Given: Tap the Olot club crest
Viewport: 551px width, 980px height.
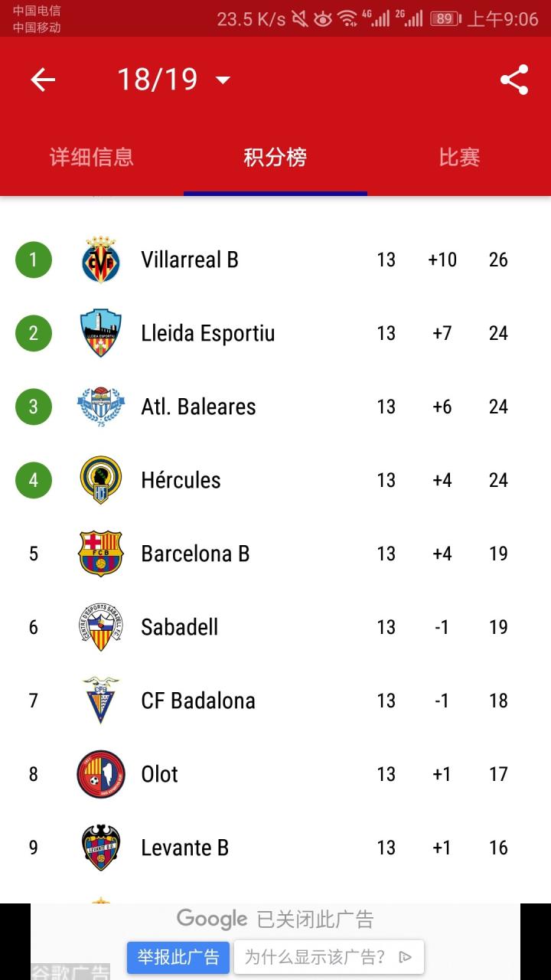Looking at the screenshot, I should (x=101, y=774).
